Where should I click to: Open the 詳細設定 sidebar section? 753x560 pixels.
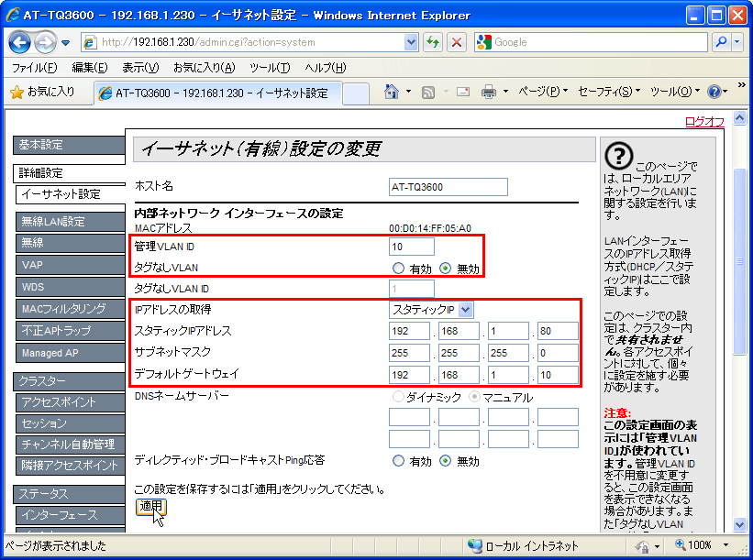(x=69, y=172)
